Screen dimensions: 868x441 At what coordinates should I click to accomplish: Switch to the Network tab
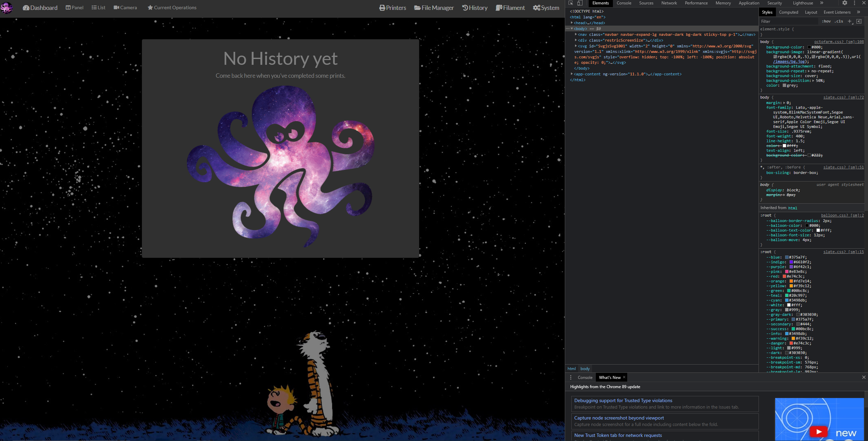pyautogui.click(x=669, y=3)
